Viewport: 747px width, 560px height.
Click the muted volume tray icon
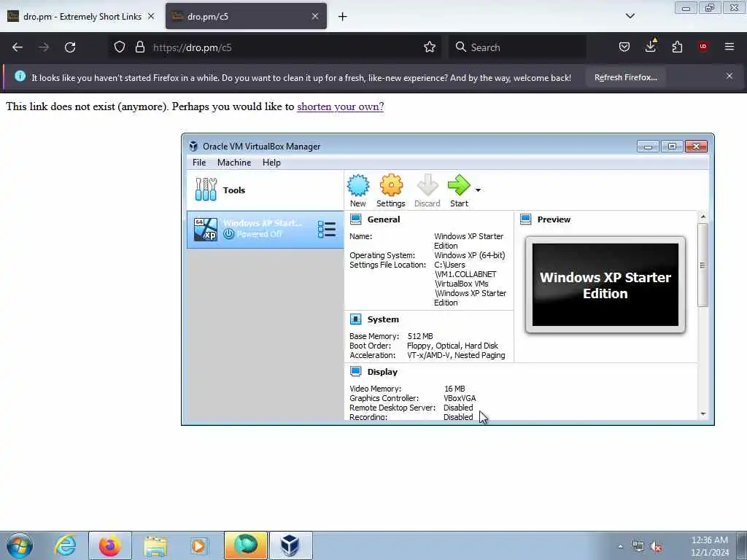(x=657, y=547)
